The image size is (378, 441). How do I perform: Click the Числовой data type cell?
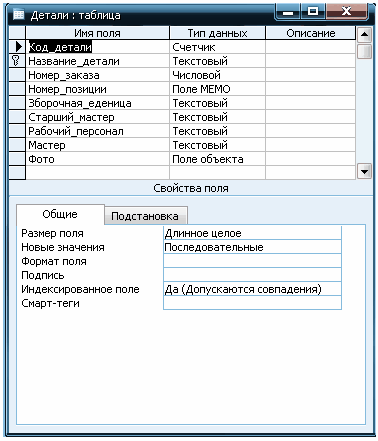(217, 75)
